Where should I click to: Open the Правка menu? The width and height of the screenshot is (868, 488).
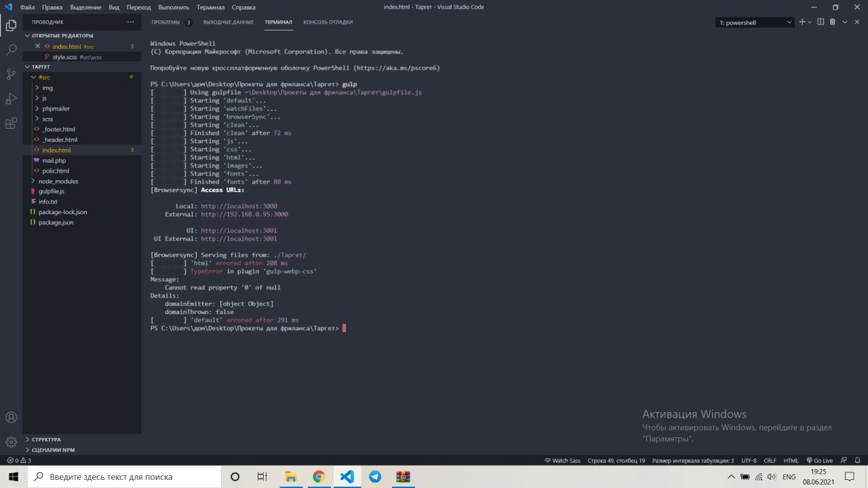click(52, 7)
